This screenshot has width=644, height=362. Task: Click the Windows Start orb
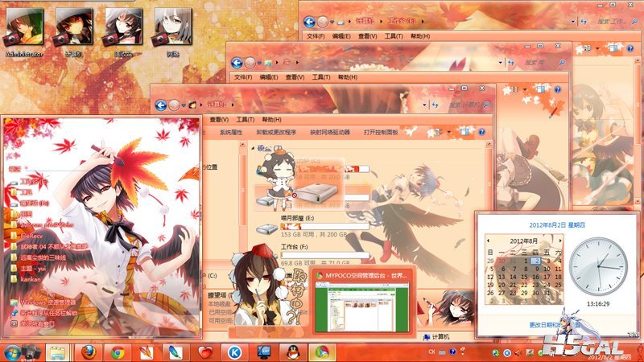click(x=14, y=352)
